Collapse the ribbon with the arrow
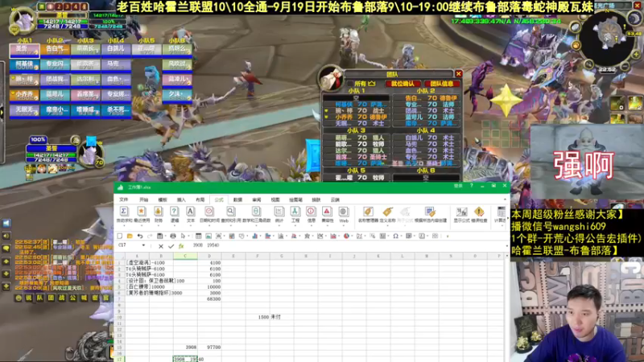This screenshot has width=644, height=362. click(x=505, y=200)
